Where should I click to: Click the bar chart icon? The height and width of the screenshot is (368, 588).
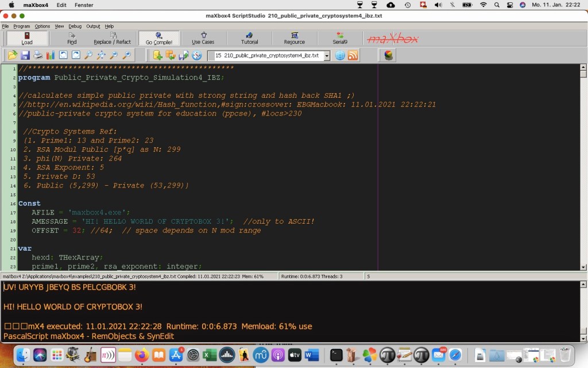50,55
